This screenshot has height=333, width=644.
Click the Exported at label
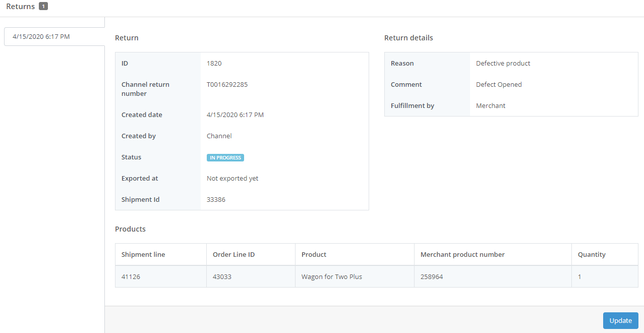[140, 178]
